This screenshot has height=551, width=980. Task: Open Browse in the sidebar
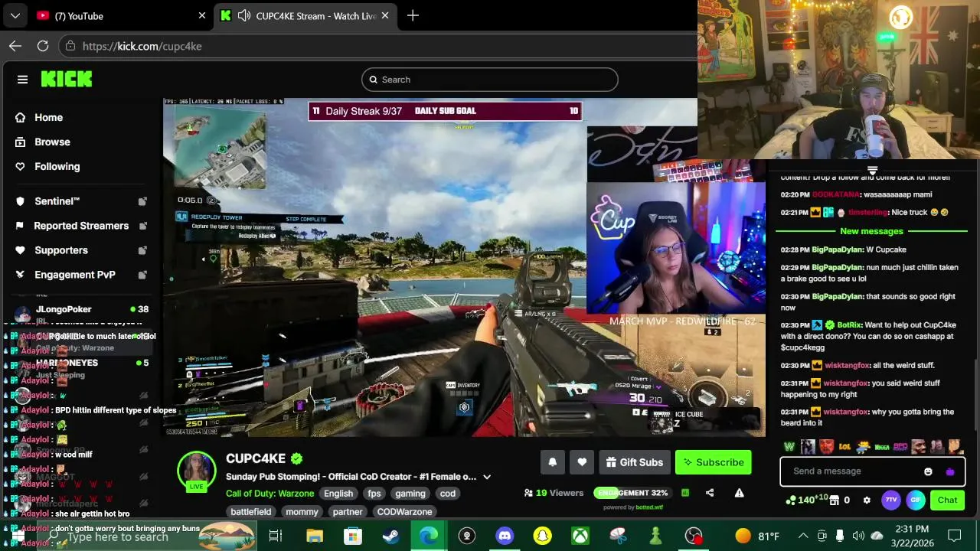(52, 142)
